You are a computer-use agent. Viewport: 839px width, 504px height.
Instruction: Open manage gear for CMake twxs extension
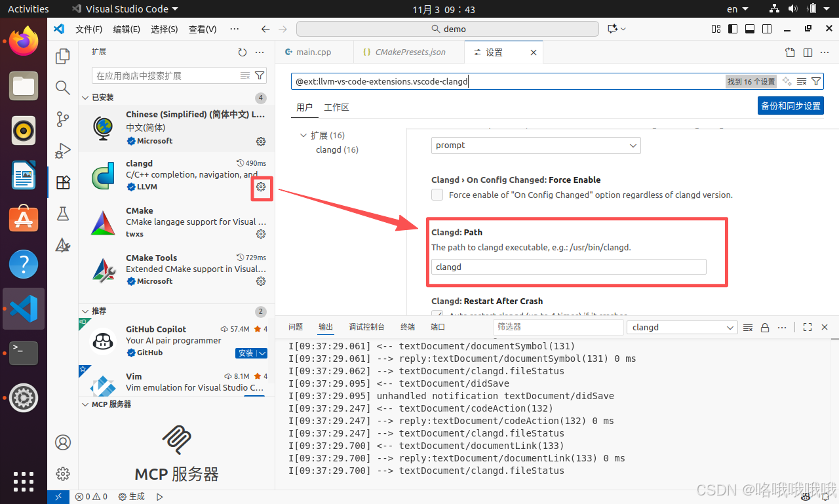pos(261,234)
